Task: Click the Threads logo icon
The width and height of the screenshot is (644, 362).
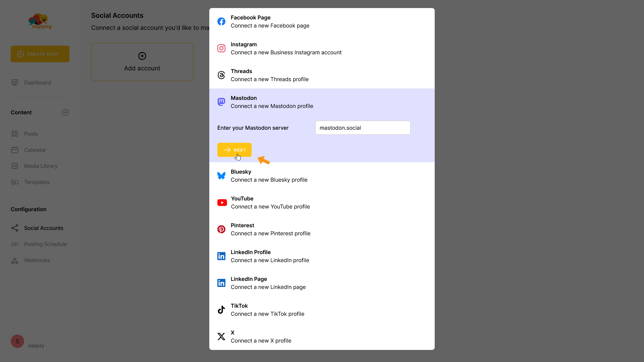Action: click(x=221, y=75)
